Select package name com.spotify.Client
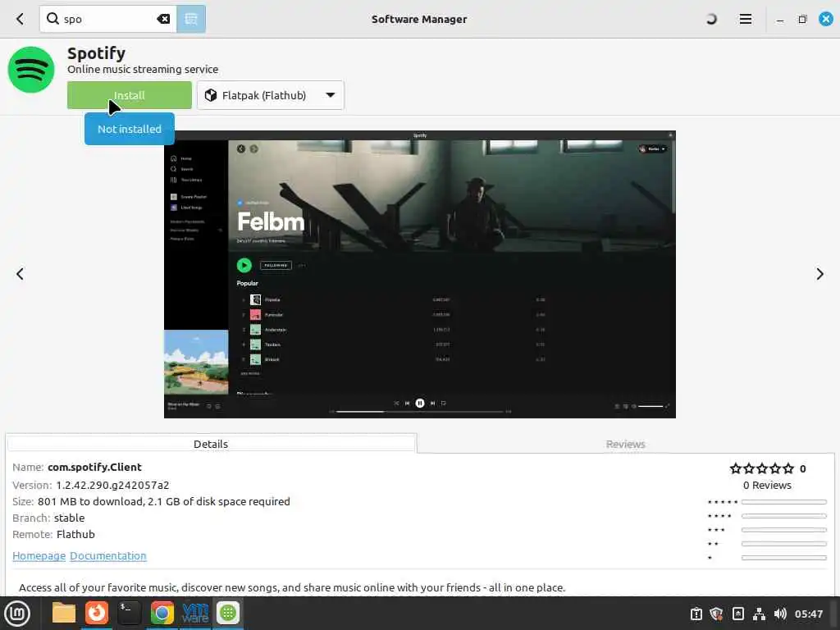840x630 pixels. 94,467
